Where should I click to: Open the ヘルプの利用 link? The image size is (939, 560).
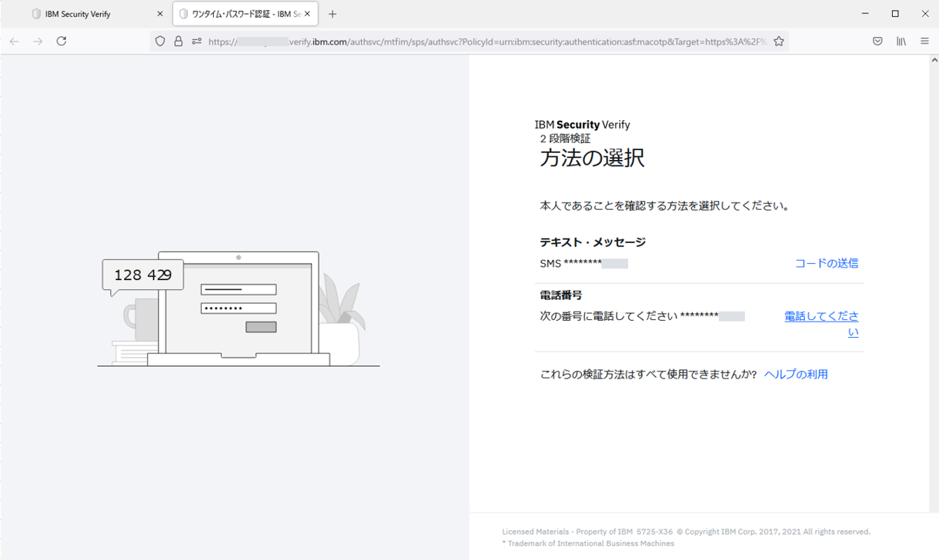(796, 375)
